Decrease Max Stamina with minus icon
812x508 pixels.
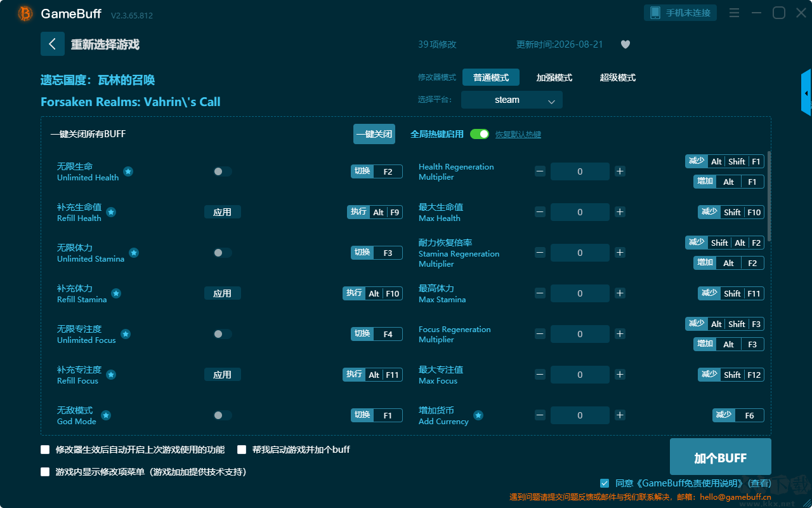click(x=540, y=293)
